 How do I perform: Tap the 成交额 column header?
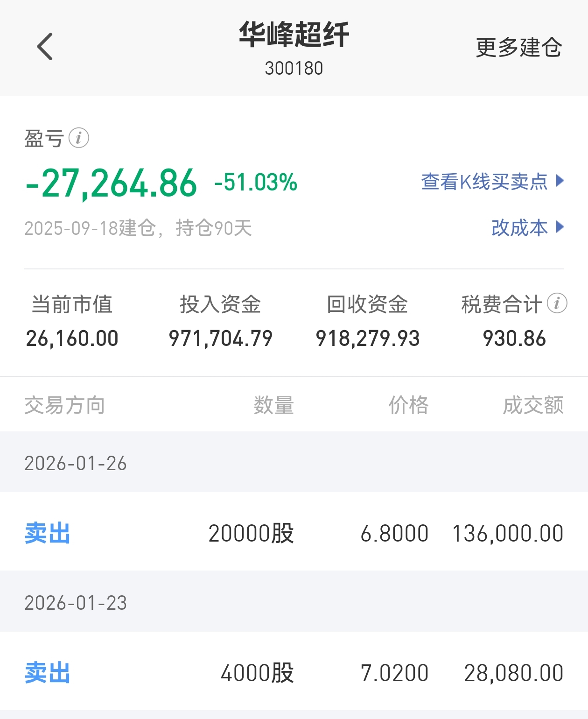(x=533, y=405)
